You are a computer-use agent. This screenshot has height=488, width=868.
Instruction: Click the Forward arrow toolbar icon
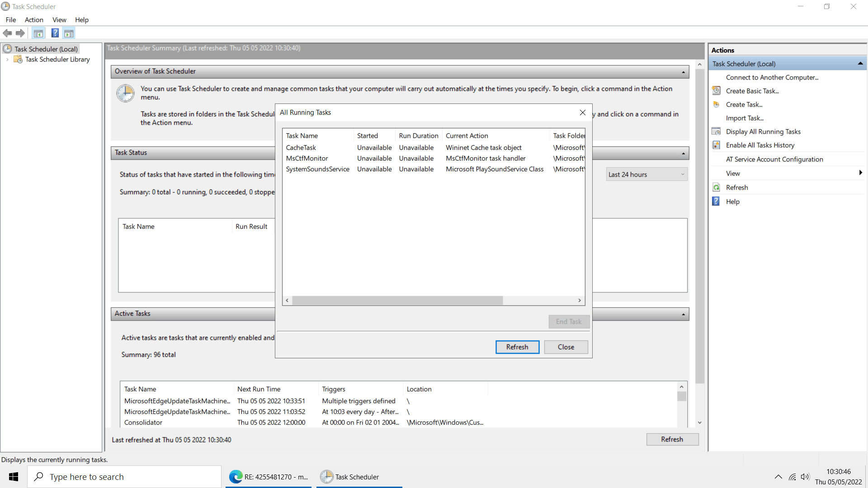20,33
